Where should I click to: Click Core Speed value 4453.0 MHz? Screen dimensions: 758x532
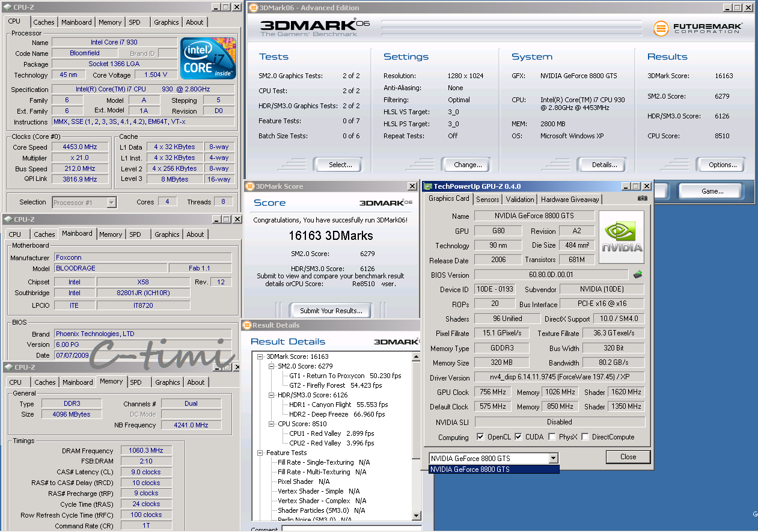pos(80,147)
